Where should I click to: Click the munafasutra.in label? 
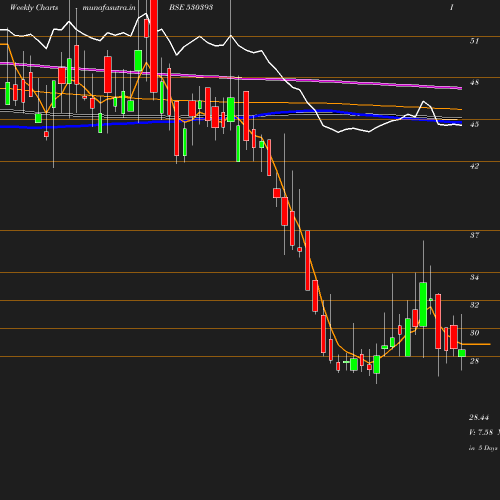coord(109,8)
